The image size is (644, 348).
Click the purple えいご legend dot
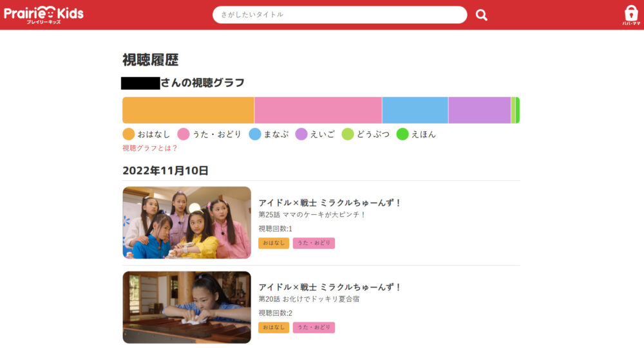301,134
